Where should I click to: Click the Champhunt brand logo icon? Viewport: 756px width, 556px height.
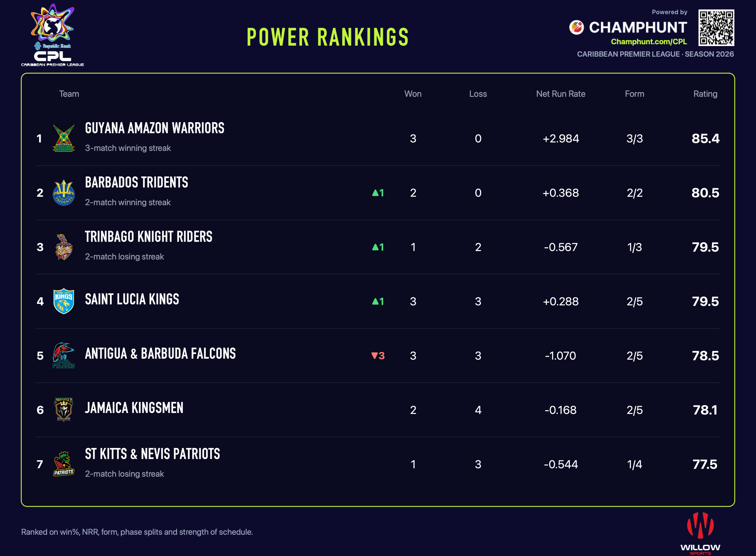576,27
